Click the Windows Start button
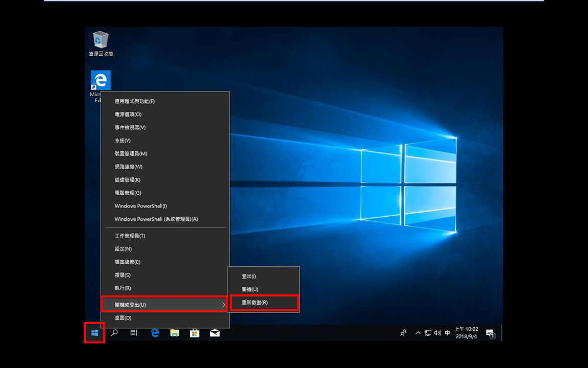The image size is (588, 368). point(94,333)
